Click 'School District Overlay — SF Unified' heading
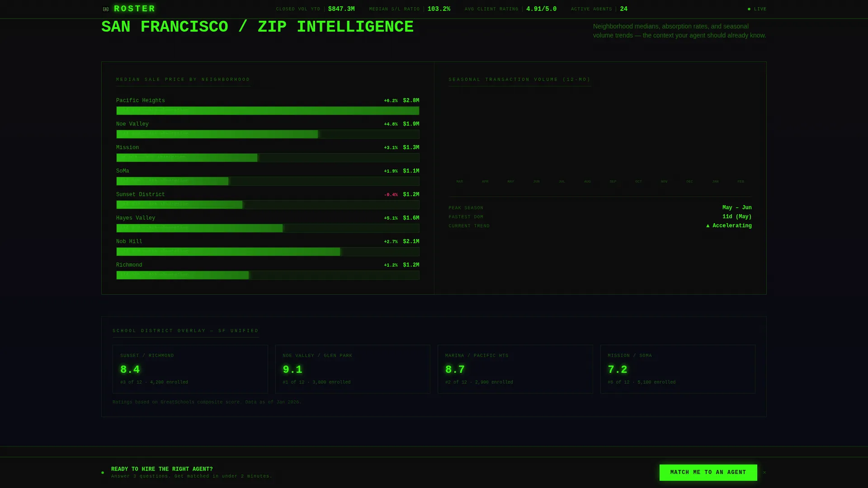The image size is (868, 488). click(x=185, y=331)
